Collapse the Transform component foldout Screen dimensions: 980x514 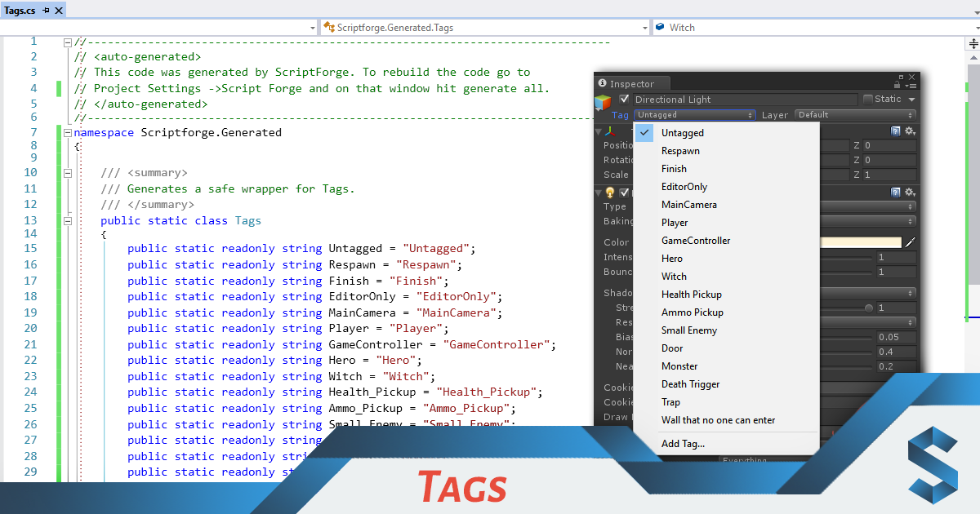pyautogui.click(x=598, y=131)
